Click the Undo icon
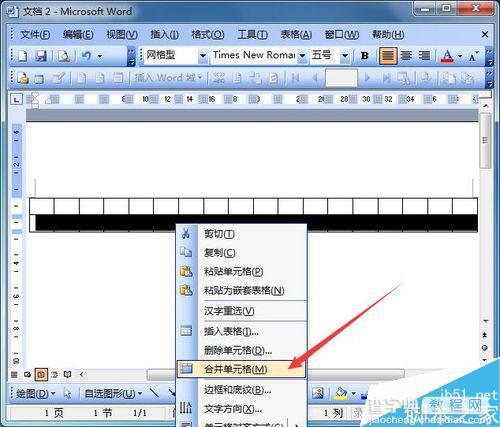Image resolution: width=500 pixels, height=427 pixels. pos(86,56)
